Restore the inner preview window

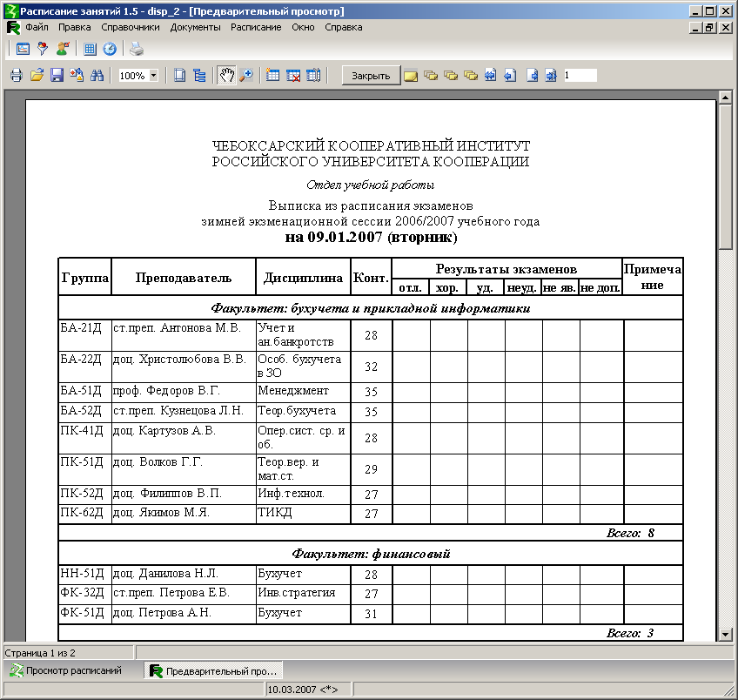click(710, 28)
